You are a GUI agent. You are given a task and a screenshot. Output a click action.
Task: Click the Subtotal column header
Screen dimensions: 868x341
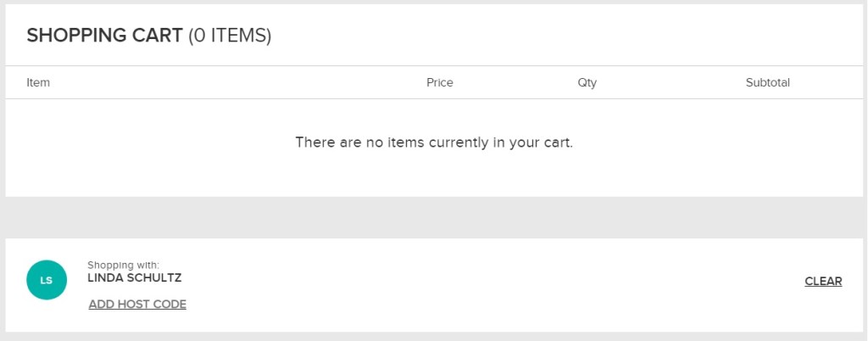click(767, 83)
